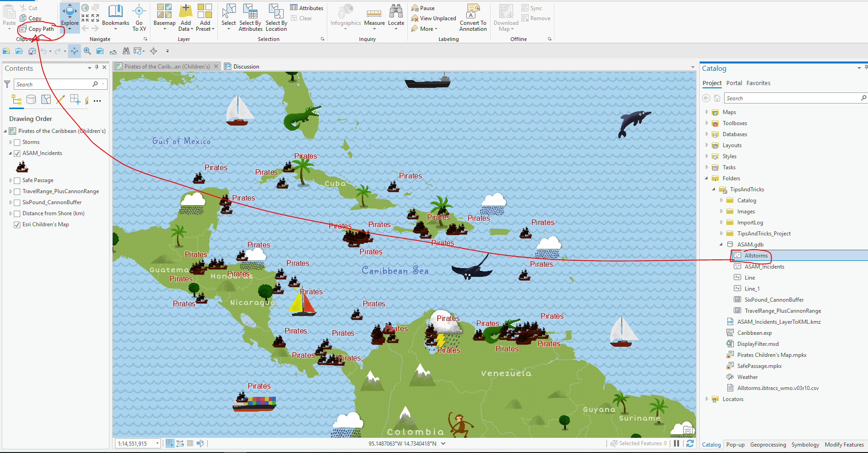Open Navigate group dialog launcher
868x453 pixels.
[146, 39]
